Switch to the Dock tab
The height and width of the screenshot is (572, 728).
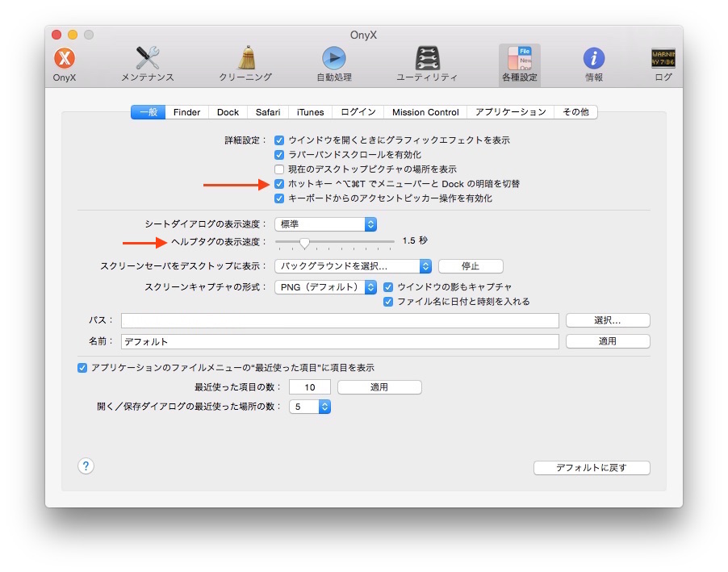coord(228,112)
